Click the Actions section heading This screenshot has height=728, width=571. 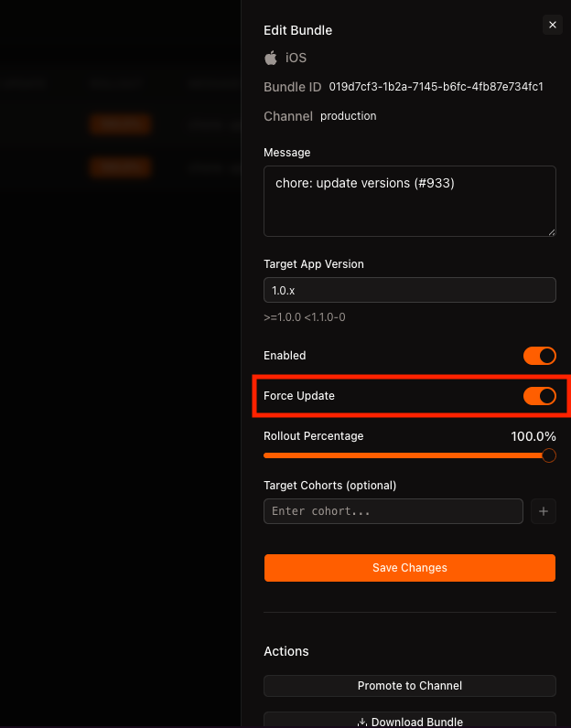(x=286, y=651)
